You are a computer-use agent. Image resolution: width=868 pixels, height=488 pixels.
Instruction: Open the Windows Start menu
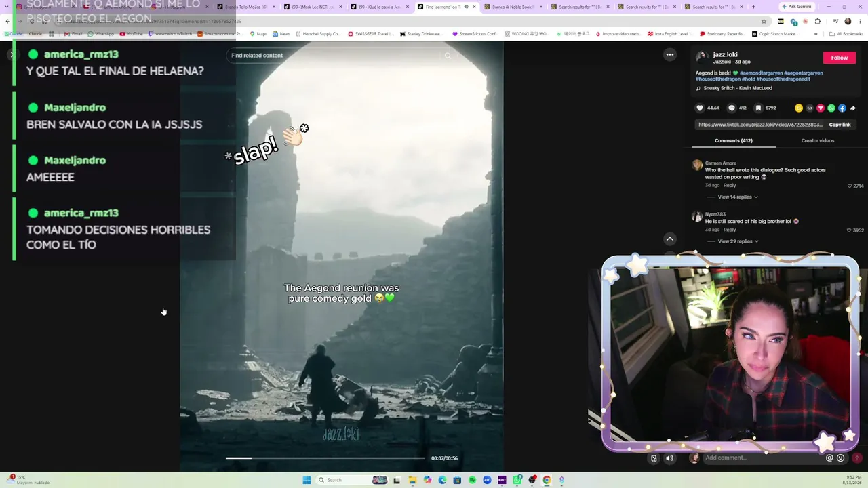307,480
